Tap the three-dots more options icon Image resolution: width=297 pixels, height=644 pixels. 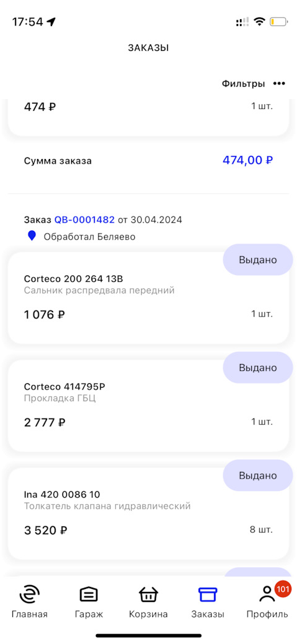click(x=279, y=84)
